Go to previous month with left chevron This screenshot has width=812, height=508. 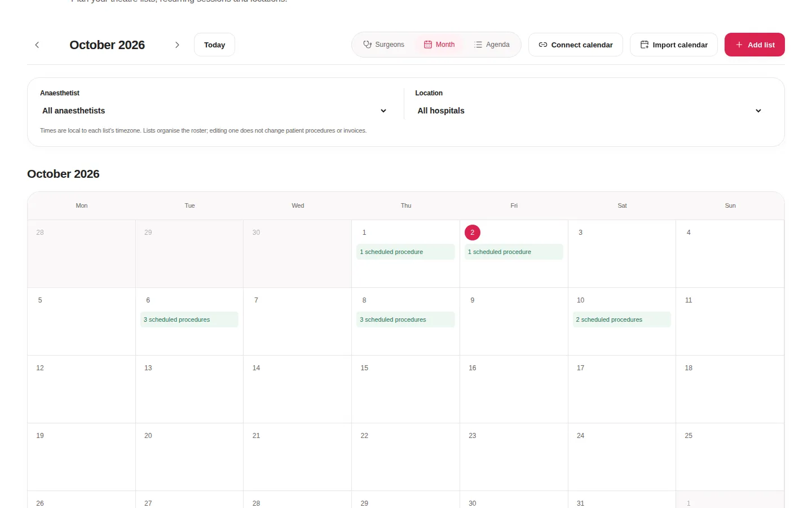[37, 45]
